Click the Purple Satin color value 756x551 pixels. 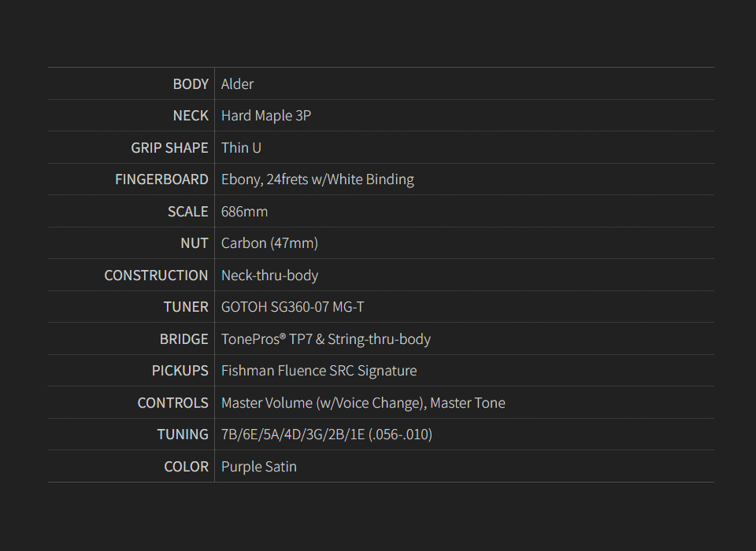point(258,467)
